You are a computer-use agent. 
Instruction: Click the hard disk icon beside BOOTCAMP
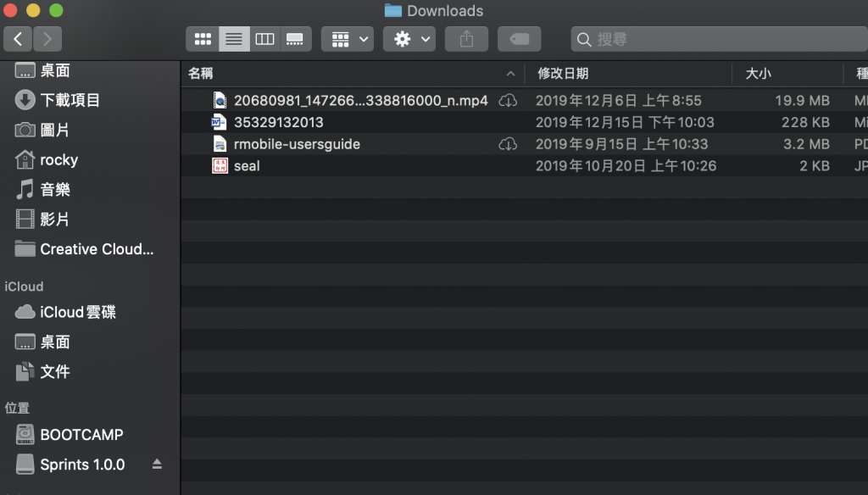point(25,435)
